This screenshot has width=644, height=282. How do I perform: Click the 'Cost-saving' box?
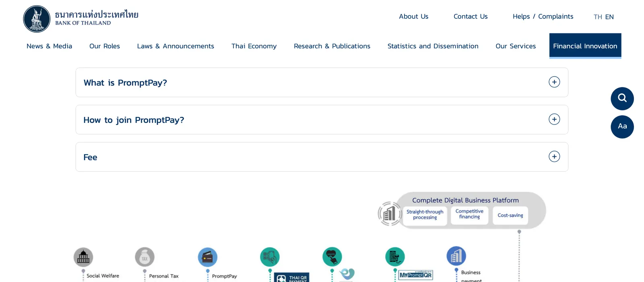pyautogui.click(x=510, y=215)
